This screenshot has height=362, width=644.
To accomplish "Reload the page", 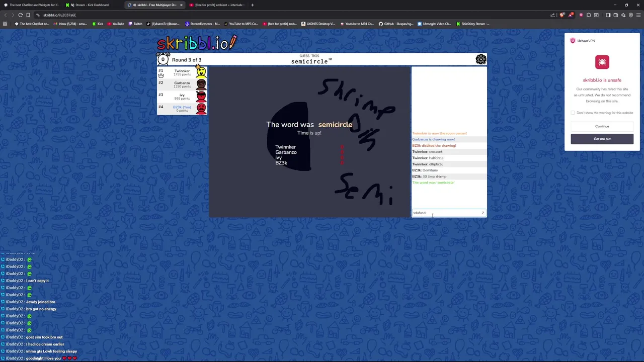I will click(x=21, y=15).
